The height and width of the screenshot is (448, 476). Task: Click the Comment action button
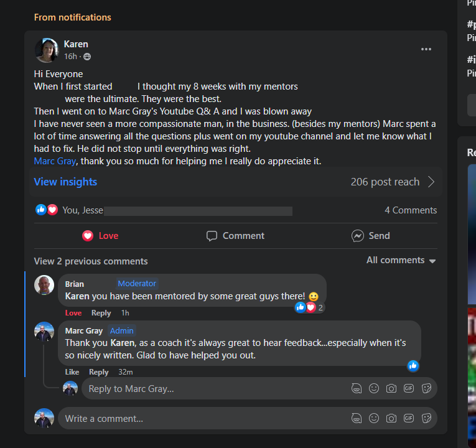coord(235,236)
